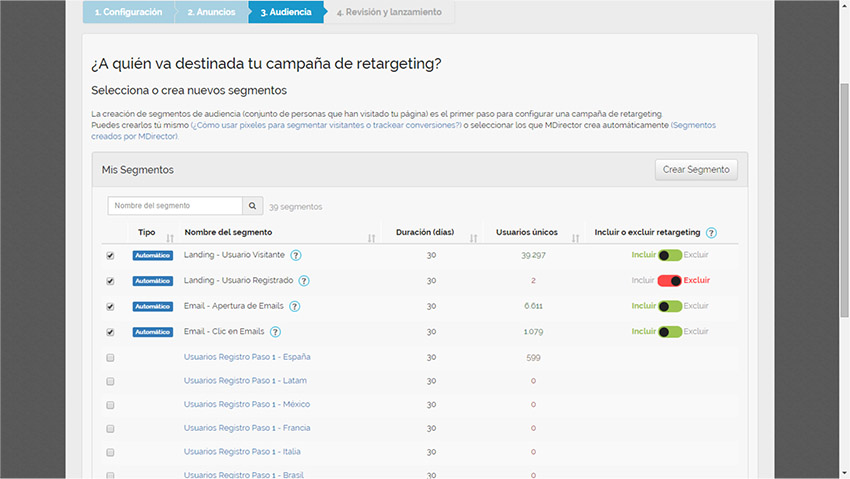Toggle include switch for Email - Clic en Emails

click(670, 332)
